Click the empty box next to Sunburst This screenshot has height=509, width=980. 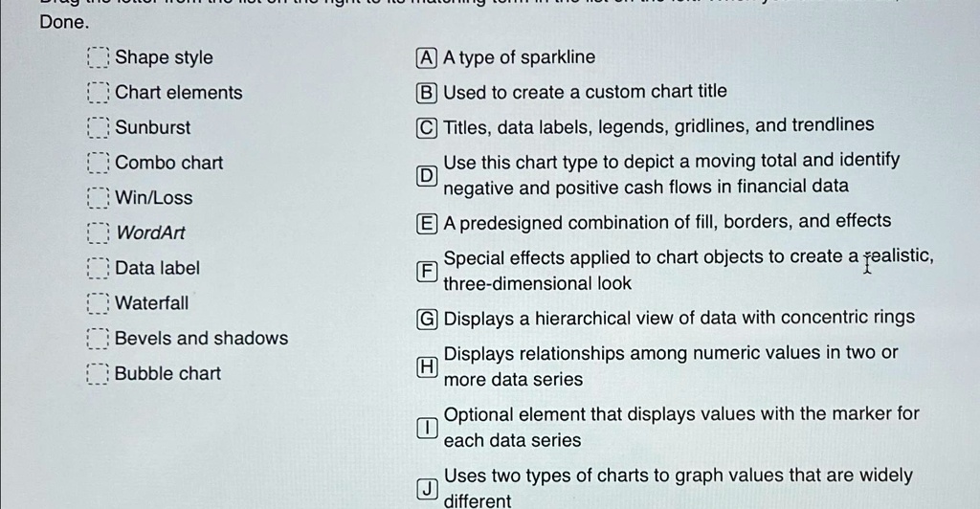98,127
